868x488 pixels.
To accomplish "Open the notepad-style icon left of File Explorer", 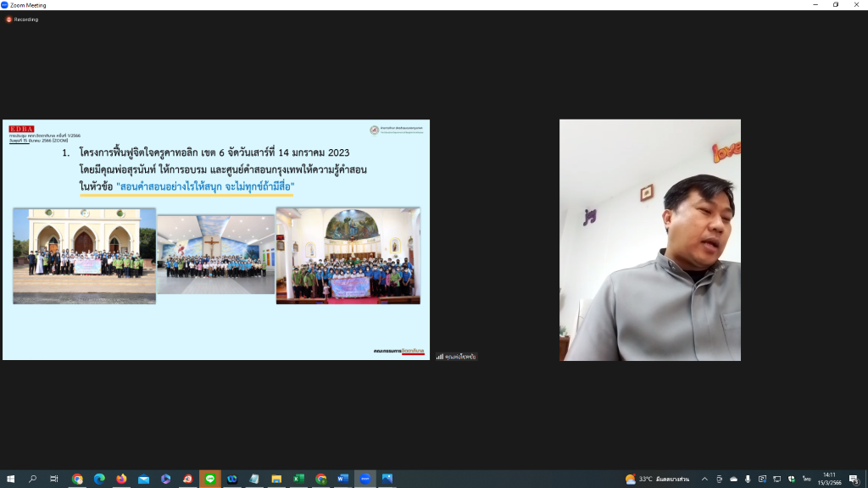I will point(254,480).
